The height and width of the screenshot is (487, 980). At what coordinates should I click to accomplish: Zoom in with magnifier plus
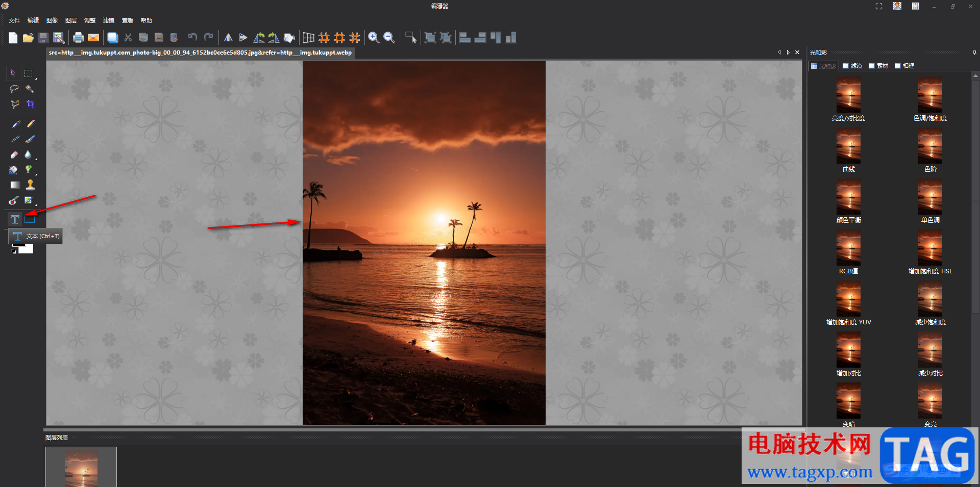pyautogui.click(x=374, y=37)
